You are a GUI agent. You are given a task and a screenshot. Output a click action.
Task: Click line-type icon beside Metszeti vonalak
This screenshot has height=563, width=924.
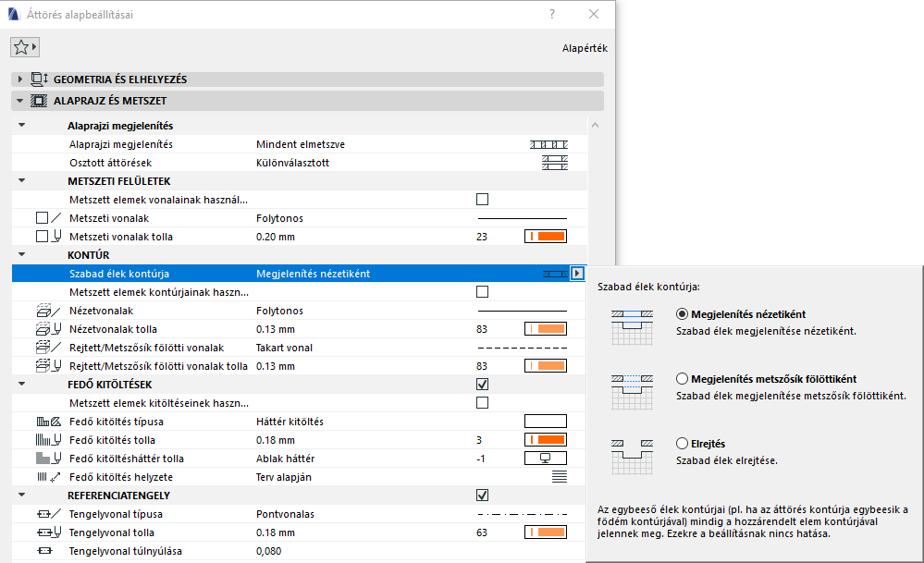[56, 218]
